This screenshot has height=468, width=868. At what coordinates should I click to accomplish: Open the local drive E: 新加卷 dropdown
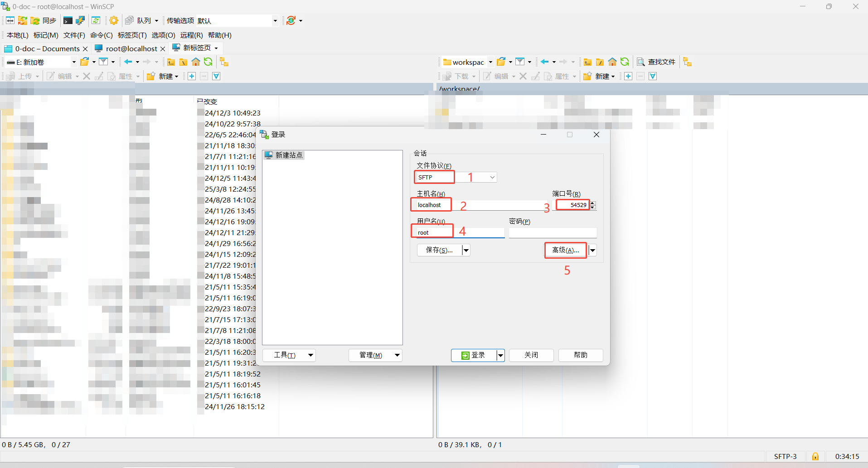[x=74, y=62]
